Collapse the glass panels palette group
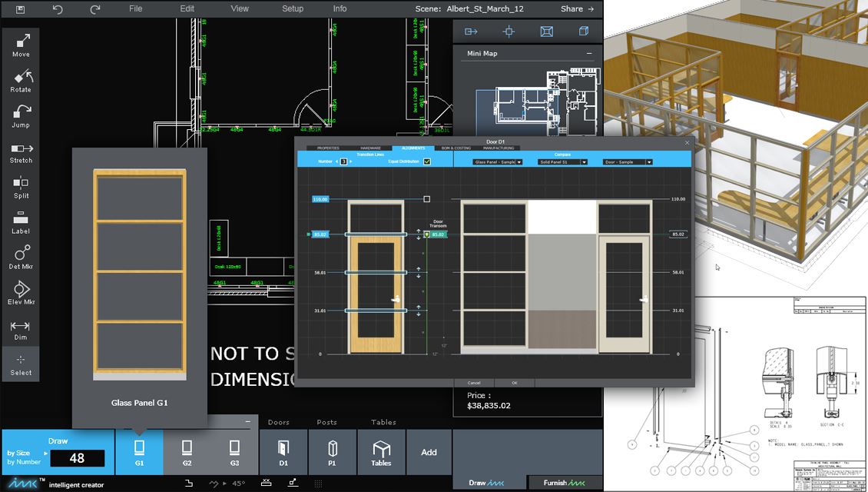The height and width of the screenshot is (492, 868). tap(248, 421)
